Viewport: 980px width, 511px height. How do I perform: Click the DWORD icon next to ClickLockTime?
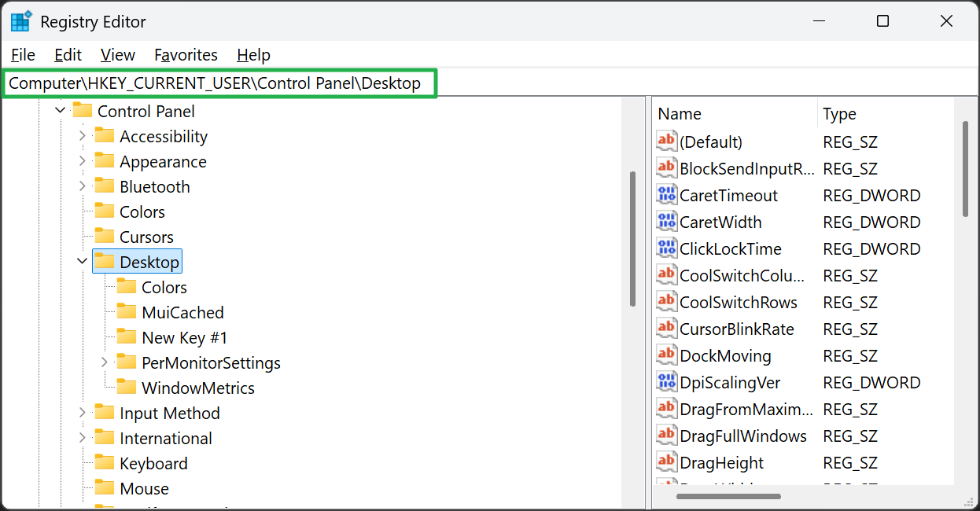click(x=666, y=248)
